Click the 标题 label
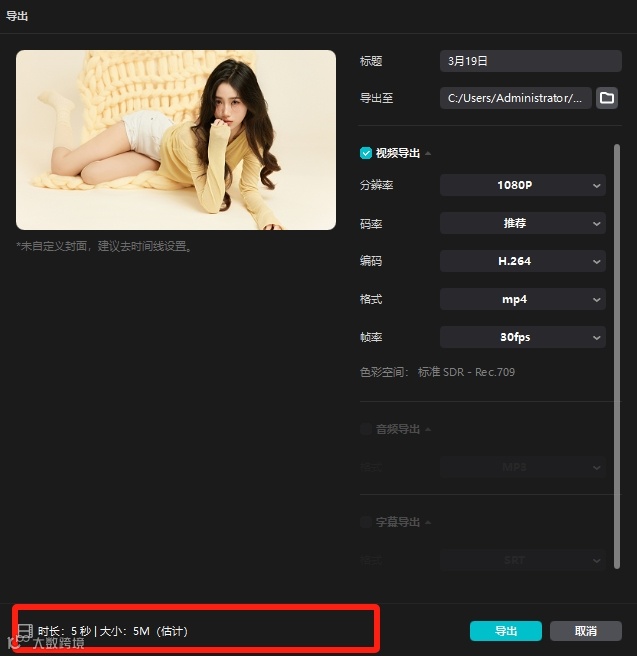637x656 pixels. [x=371, y=61]
